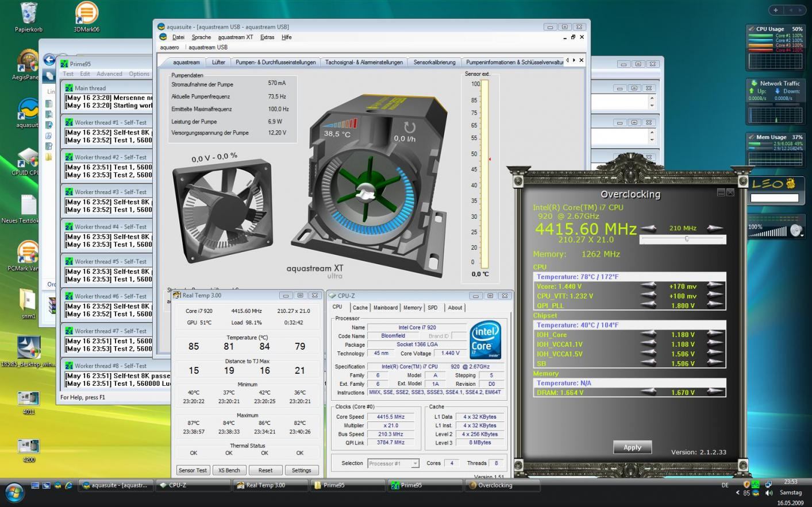This screenshot has height=507, width=812.
Task: Open the aquastream XT menu in aquasuite
Action: click(236, 37)
